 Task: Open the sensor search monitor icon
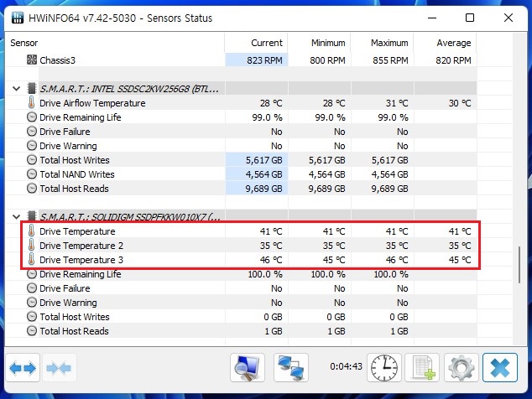247,368
